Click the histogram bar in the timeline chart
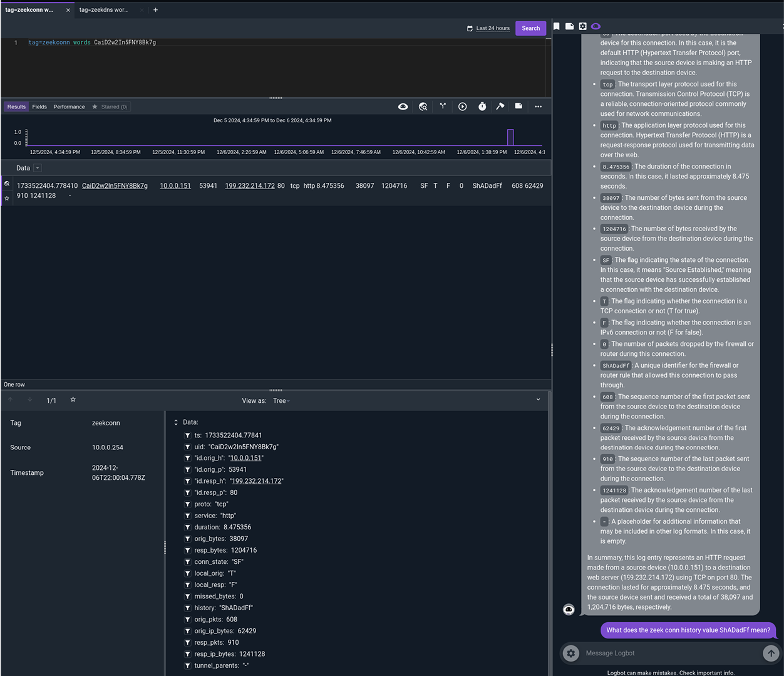The width and height of the screenshot is (784, 676). (510, 137)
